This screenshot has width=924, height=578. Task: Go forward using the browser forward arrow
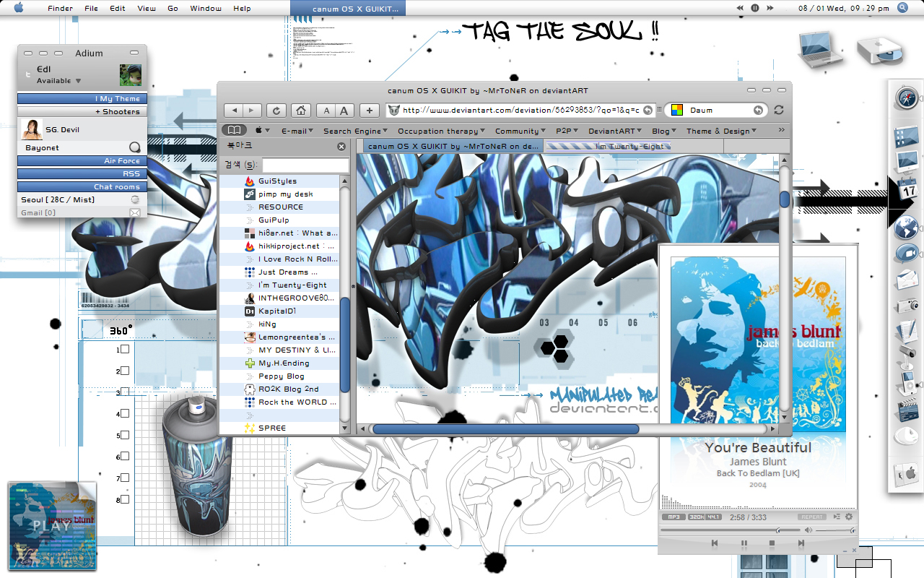252,111
